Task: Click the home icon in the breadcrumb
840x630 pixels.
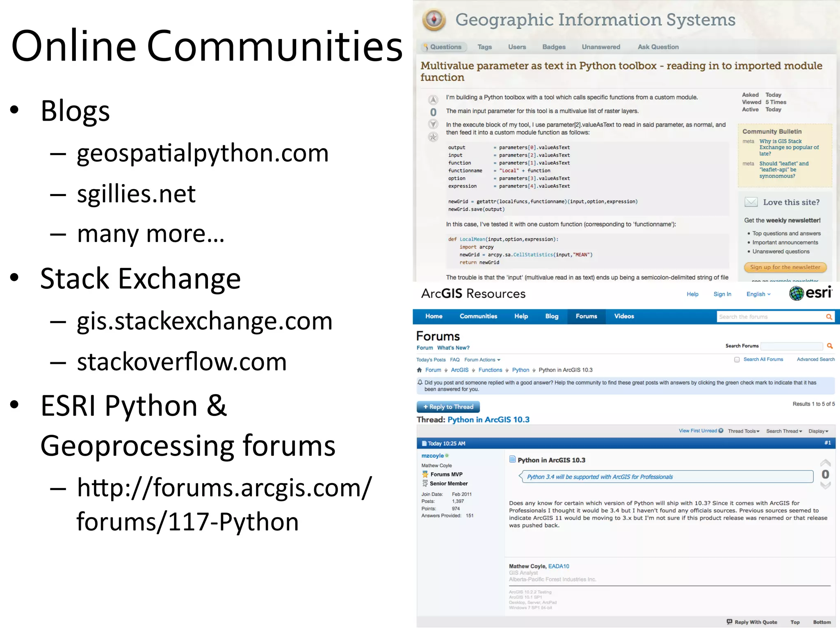Action: 419,370
